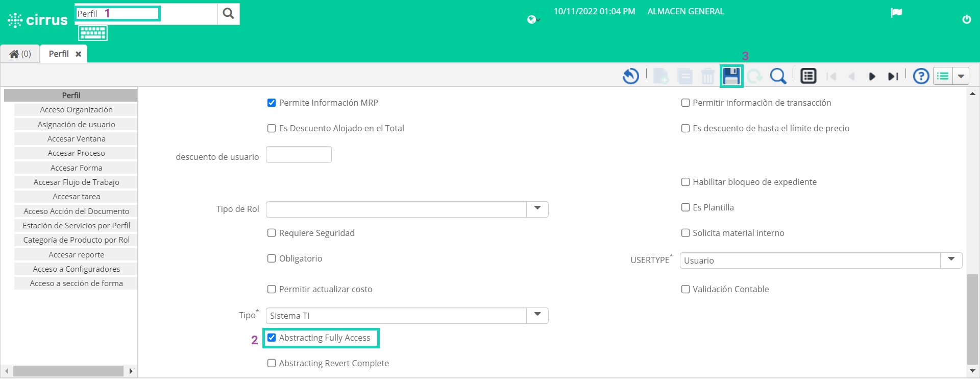Image resolution: width=980 pixels, height=379 pixels.
Task: Go to the next record arrow
Action: point(872,77)
